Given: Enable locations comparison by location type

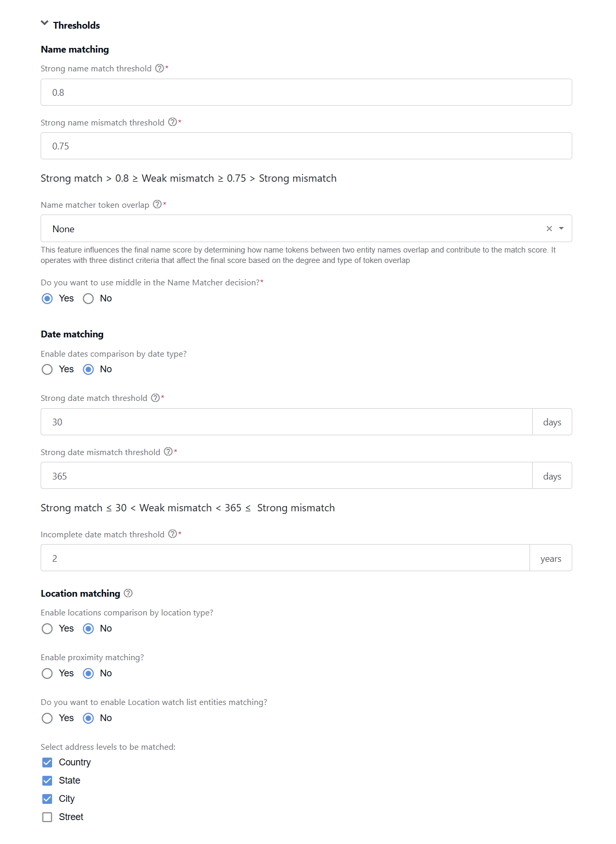Looking at the screenshot, I should point(47,628).
